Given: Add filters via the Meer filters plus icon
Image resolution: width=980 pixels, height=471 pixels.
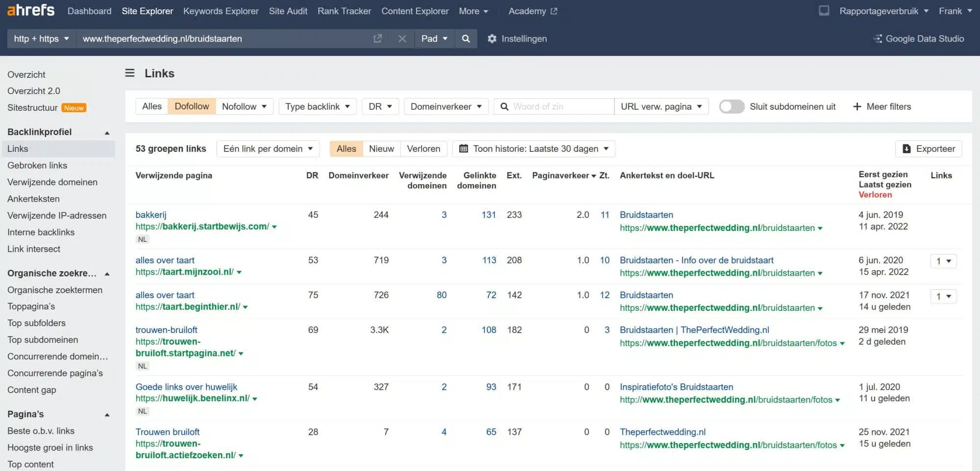Looking at the screenshot, I should coord(857,106).
